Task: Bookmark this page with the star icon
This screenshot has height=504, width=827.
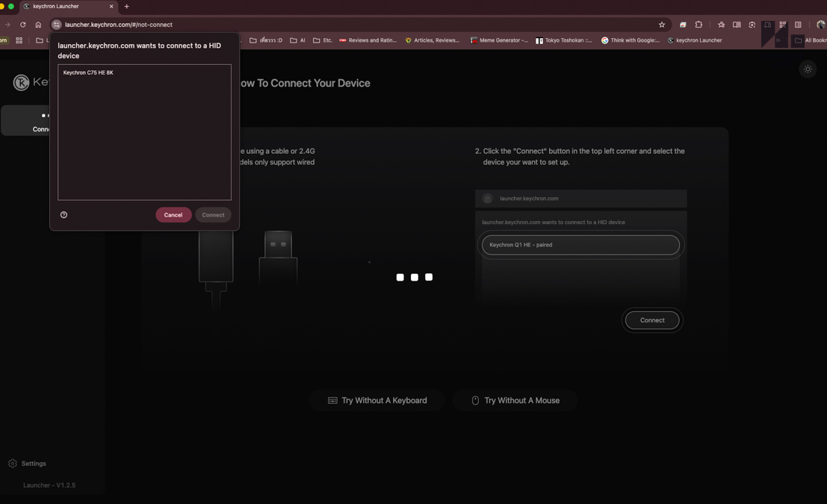Action: point(662,25)
